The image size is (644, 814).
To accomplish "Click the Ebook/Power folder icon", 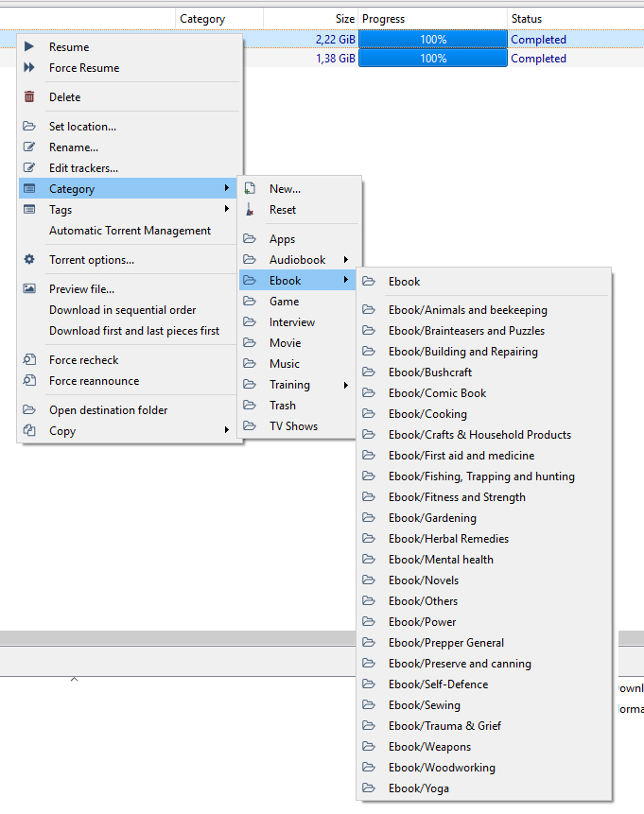I will (369, 621).
